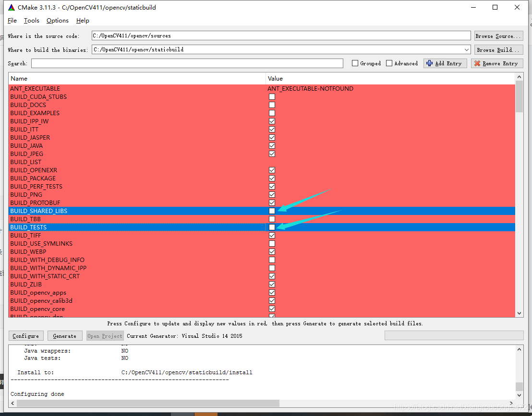
Task: Select the BUILD_TESTS row name
Action: point(28,227)
